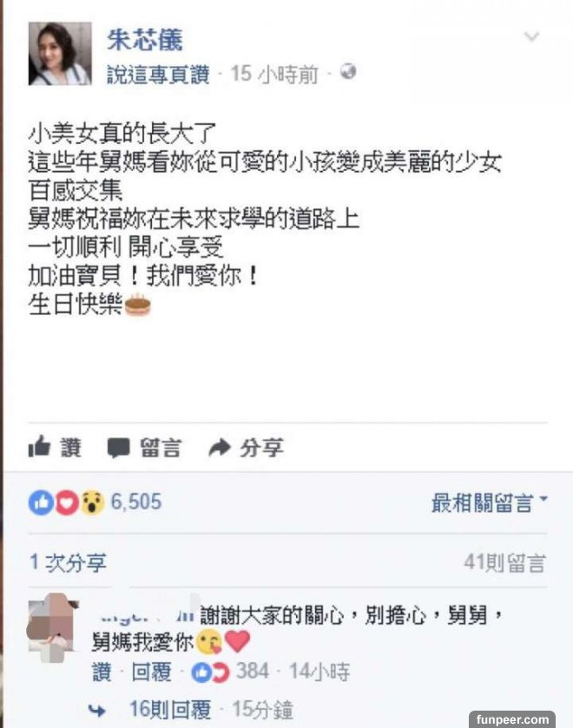This screenshot has height=728, width=573.
Task: Open the 1 次分享 shares link
Action: pos(68,563)
